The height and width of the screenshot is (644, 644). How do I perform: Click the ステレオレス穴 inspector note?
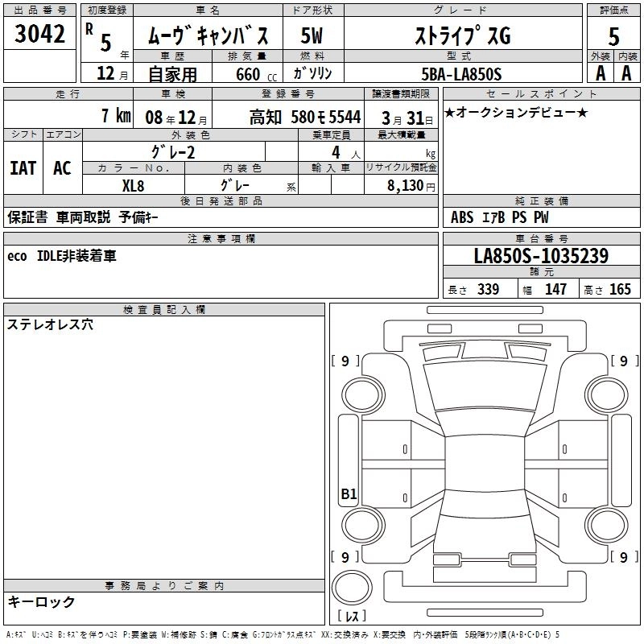click(50, 324)
